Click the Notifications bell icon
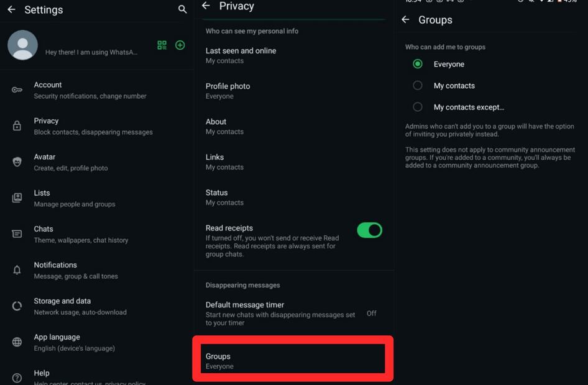The width and height of the screenshot is (588, 385). point(17,270)
